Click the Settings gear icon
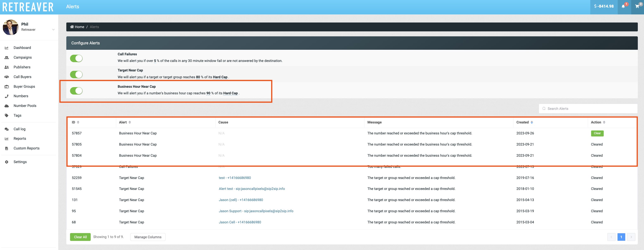 (7, 162)
